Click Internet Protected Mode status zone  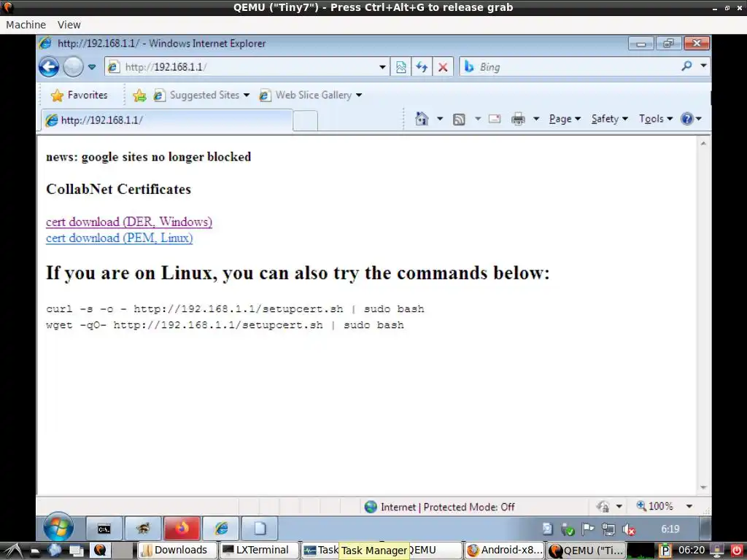coord(439,507)
